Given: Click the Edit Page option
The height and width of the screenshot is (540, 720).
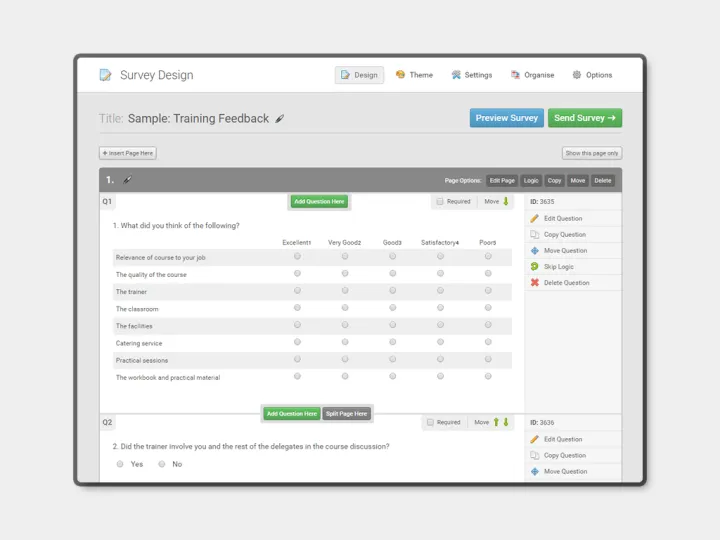Looking at the screenshot, I should coord(502,180).
